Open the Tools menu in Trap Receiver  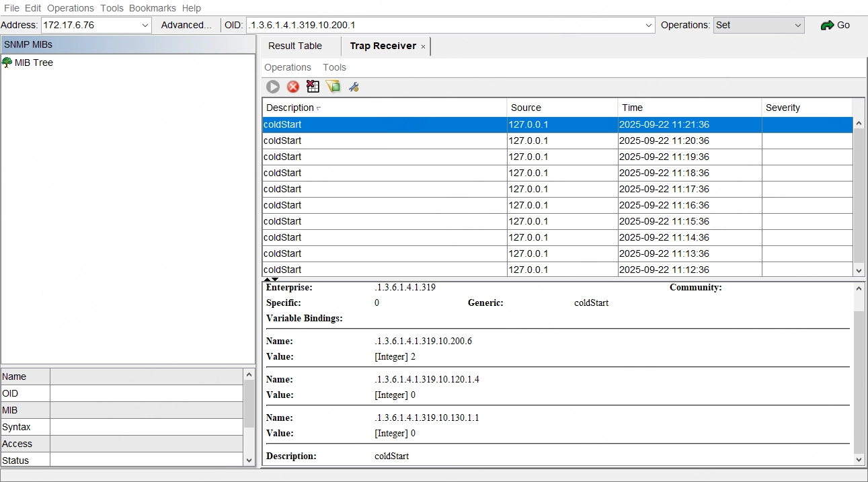[x=334, y=67]
